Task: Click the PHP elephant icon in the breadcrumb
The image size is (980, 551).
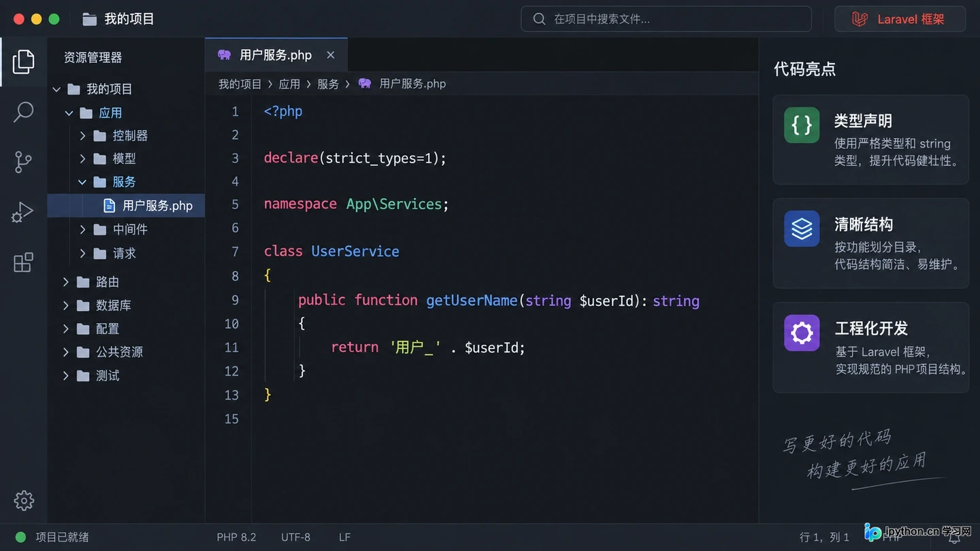Action: click(x=365, y=84)
